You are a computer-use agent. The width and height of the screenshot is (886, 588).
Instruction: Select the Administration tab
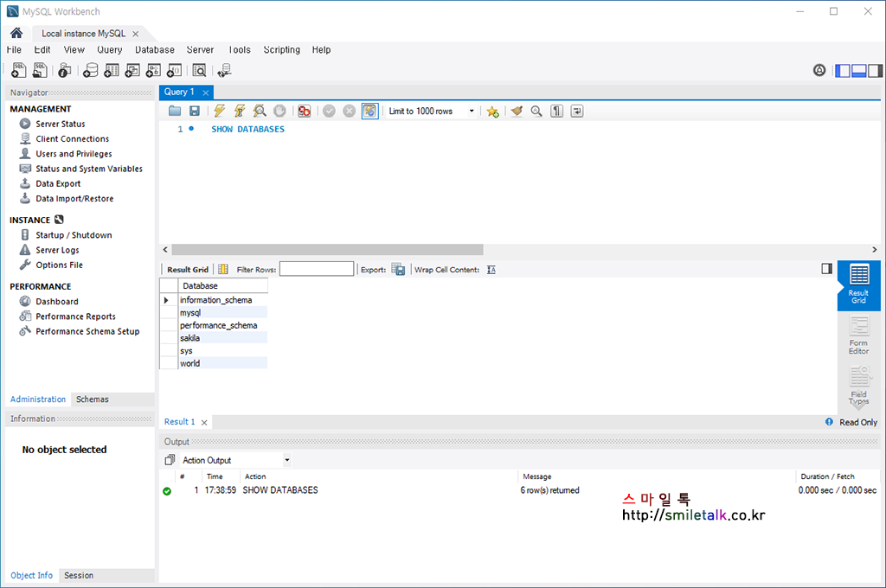(38, 399)
